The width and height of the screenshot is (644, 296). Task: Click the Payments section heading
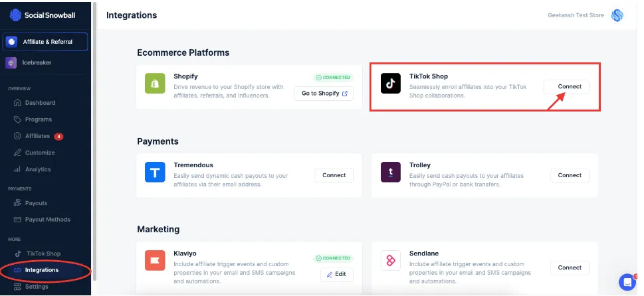[158, 141]
